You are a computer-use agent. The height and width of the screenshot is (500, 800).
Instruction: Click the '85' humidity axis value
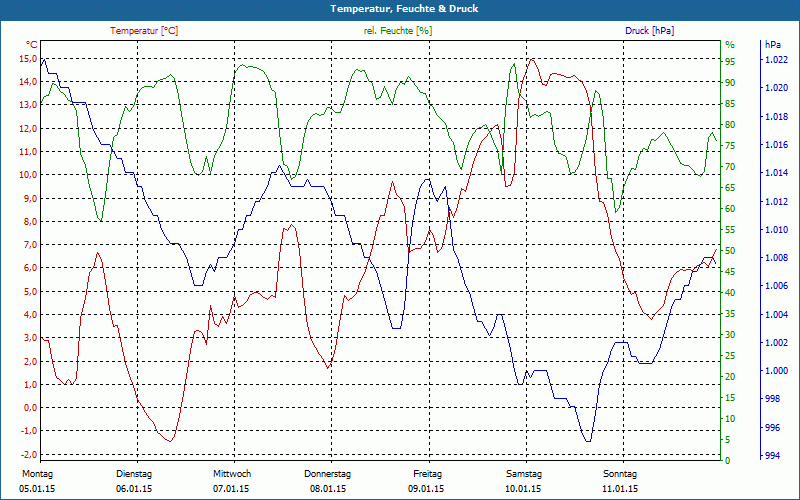click(731, 104)
